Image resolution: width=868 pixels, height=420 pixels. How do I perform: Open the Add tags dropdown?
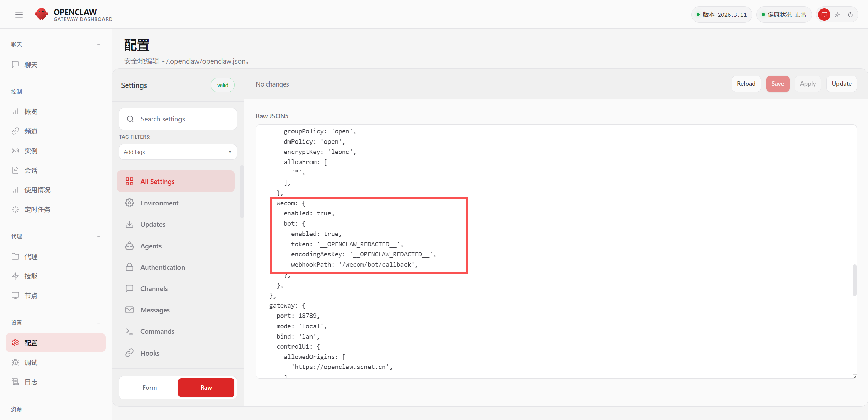177,152
